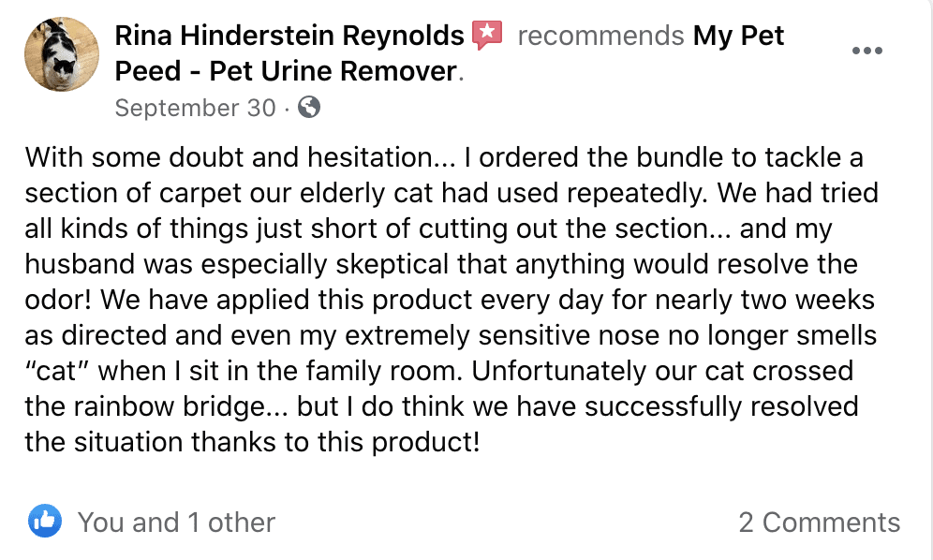Click the globe public audience icon
Viewport: 933px width, 560px height.
tap(309, 107)
